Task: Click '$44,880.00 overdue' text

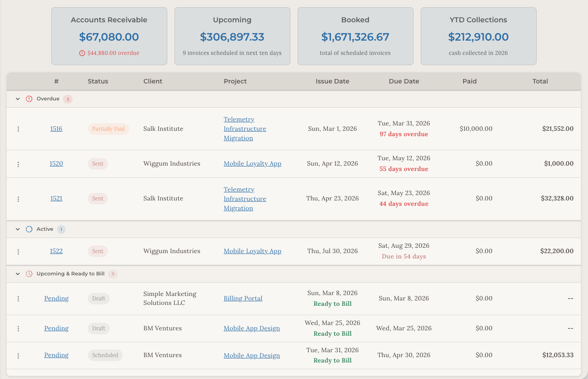Action: point(113,53)
